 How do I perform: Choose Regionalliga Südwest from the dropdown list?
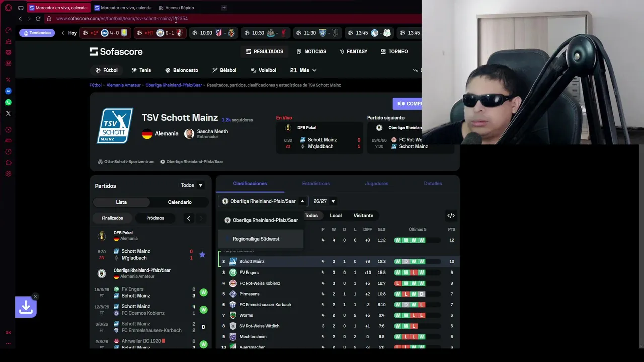[261, 239]
